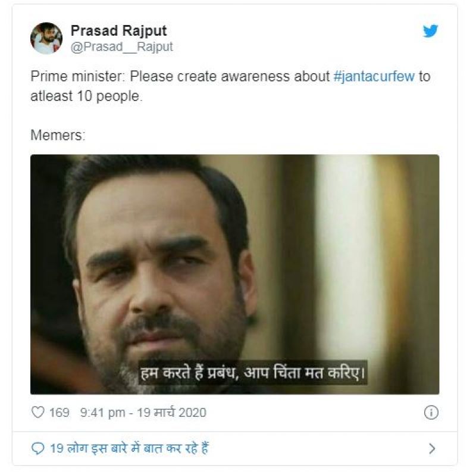Image resolution: width=476 pixels, height=474 pixels.
Task: Click the speech bubble conversation icon
Action: point(37,448)
